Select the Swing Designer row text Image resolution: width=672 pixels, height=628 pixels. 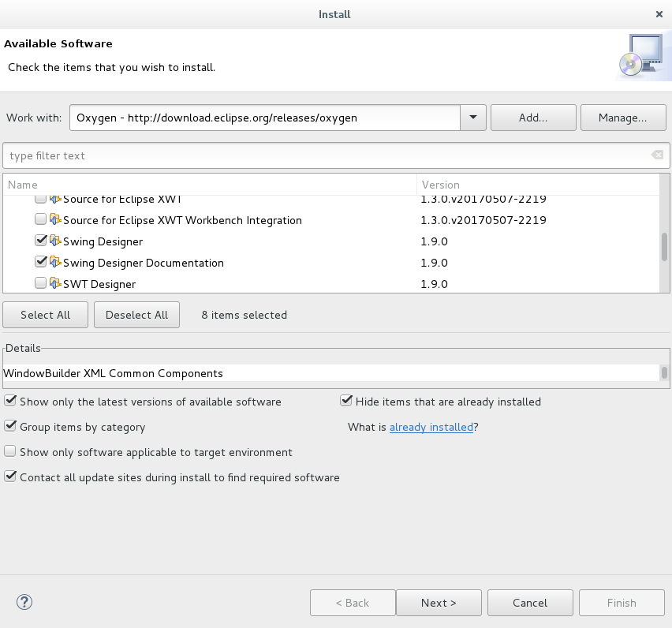click(x=103, y=241)
